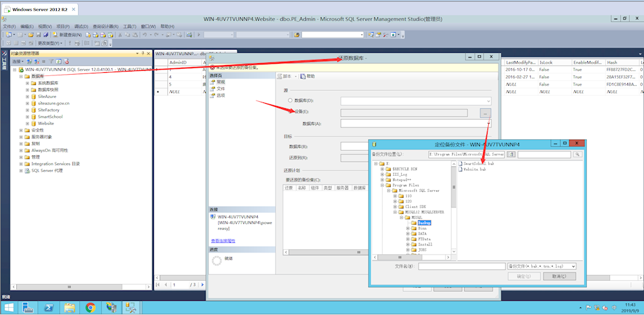Open the backup file type dropdown
This screenshot has height=315, width=644.
point(573,266)
